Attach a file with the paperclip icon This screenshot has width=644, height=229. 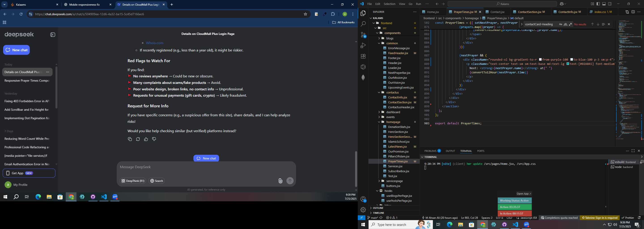280,181
